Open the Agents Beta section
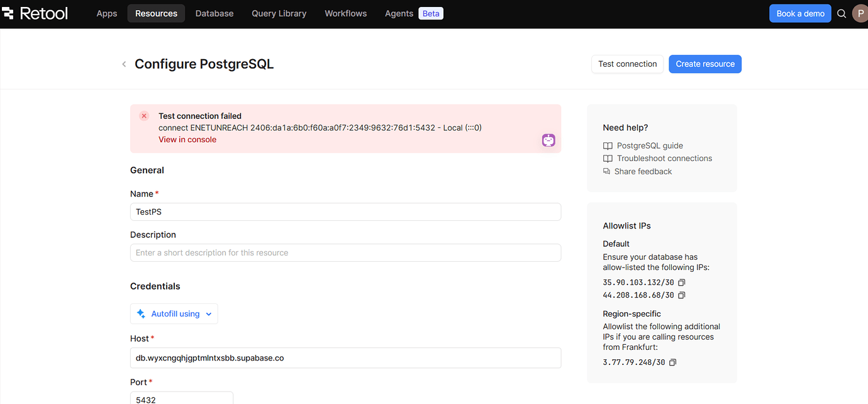The image size is (868, 404). pos(398,13)
